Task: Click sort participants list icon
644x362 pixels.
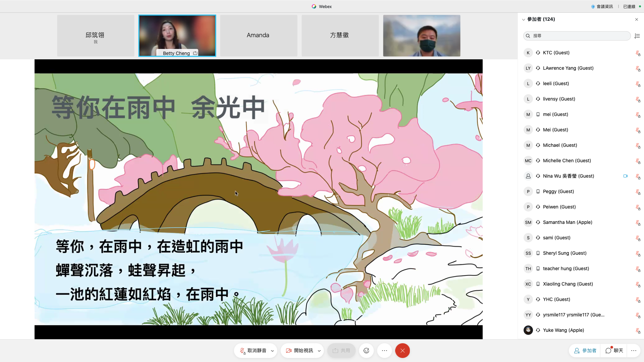Action: (637, 36)
